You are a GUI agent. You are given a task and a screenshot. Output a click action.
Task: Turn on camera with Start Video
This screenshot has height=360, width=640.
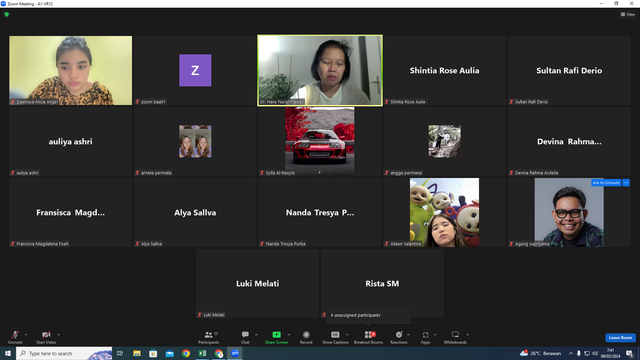pos(46,338)
